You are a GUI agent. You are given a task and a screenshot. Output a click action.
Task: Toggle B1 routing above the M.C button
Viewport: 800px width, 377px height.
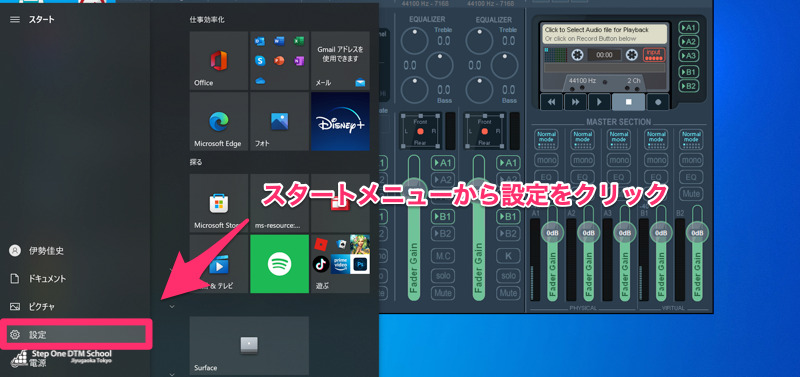(443, 217)
